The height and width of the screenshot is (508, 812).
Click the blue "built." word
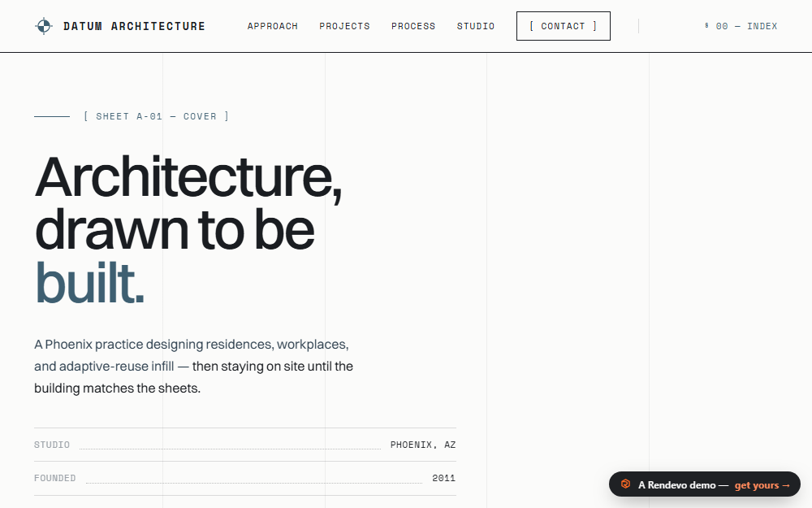tap(89, 283)
